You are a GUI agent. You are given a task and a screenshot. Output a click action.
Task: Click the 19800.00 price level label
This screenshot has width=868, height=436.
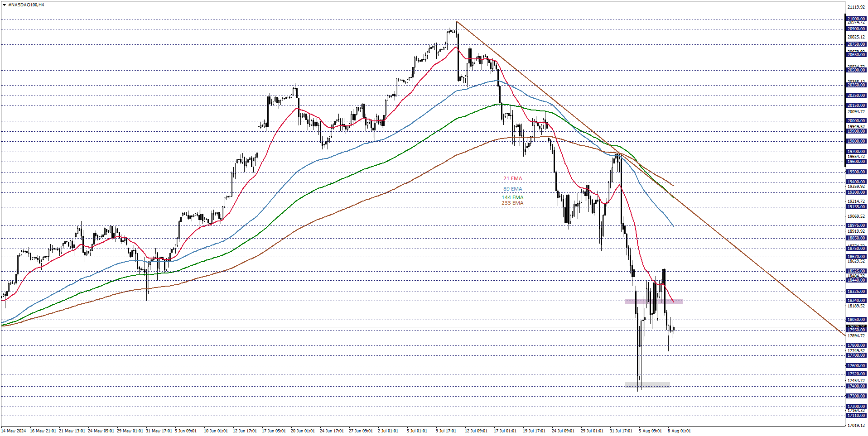tap(856, 141)
